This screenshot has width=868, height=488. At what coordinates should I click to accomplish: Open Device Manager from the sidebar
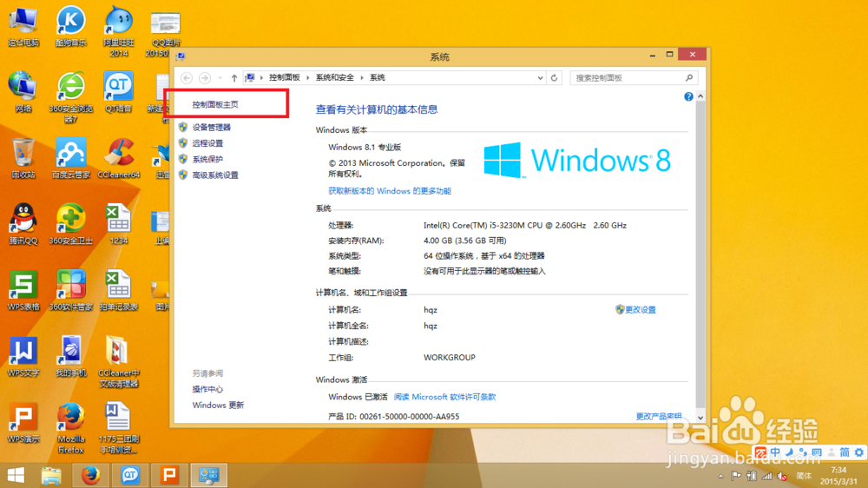click(x=212, y=128)
